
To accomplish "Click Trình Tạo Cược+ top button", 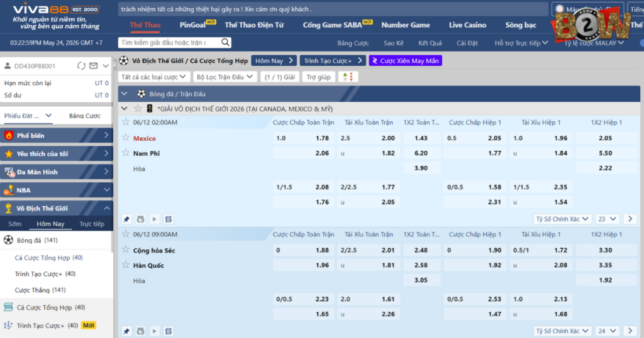I will point(333,61).
